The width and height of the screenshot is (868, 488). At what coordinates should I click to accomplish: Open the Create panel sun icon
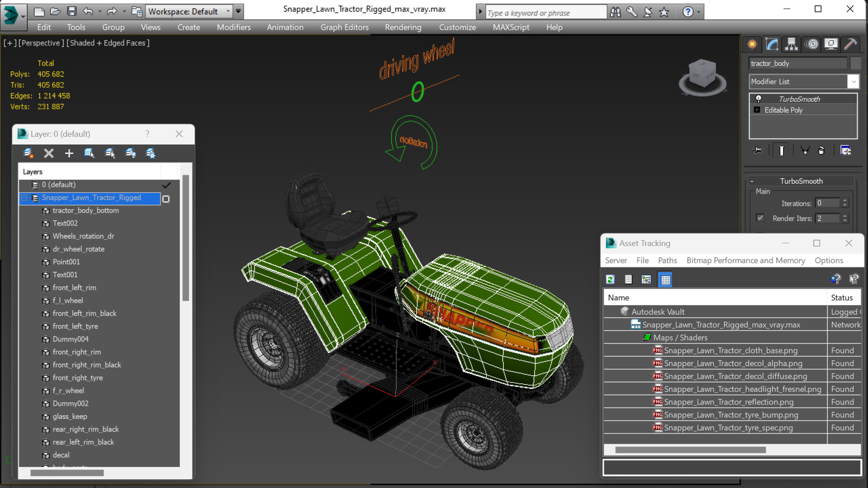tap(752, 44)
